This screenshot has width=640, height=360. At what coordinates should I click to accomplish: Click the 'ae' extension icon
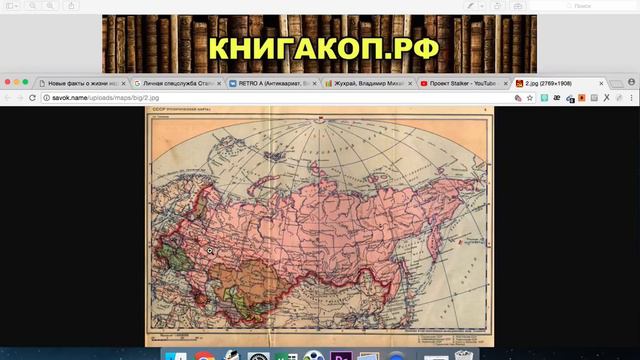click(x=557, y=98)
